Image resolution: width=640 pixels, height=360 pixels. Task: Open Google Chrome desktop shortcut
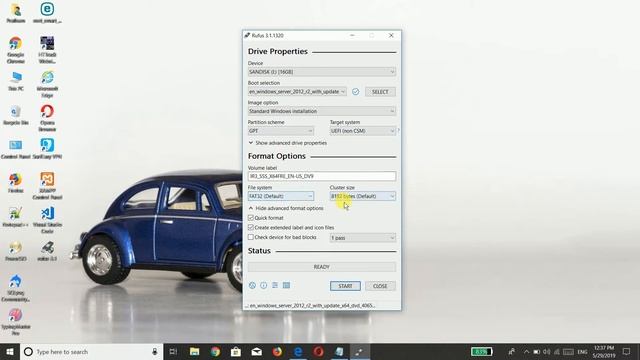click(x=16, y=50)
